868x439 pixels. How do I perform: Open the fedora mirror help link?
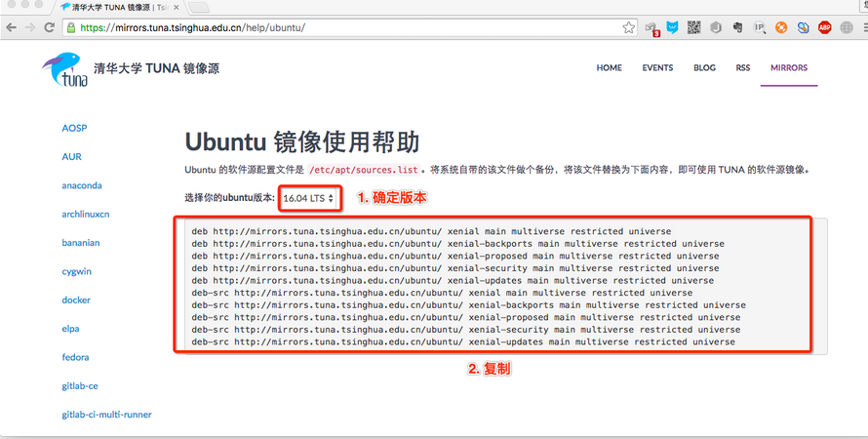point(75,357)
